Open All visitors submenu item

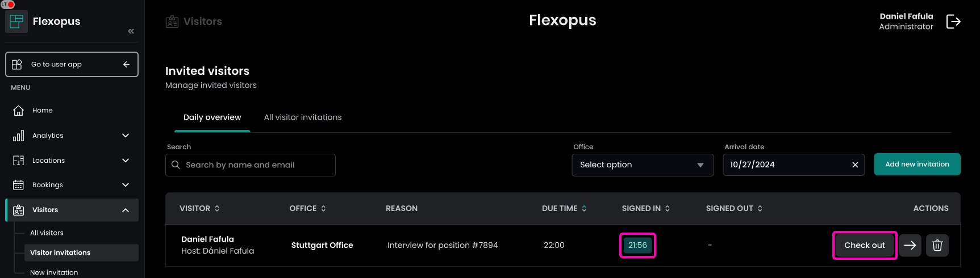[47, 233]
